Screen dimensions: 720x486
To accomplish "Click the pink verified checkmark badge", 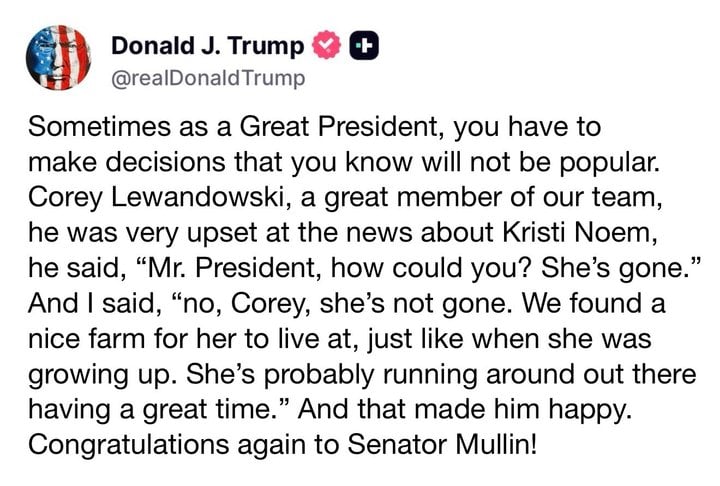I will click(x=325, y=46).
